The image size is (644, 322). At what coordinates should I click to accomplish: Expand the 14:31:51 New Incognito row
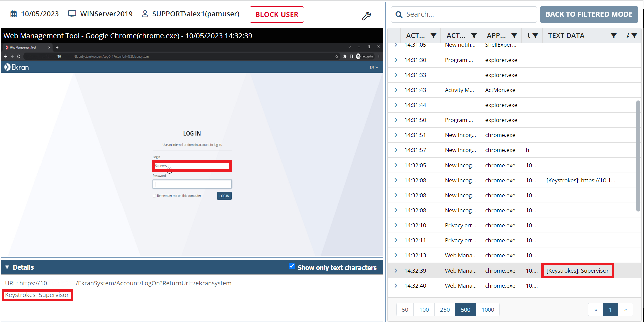396,135
